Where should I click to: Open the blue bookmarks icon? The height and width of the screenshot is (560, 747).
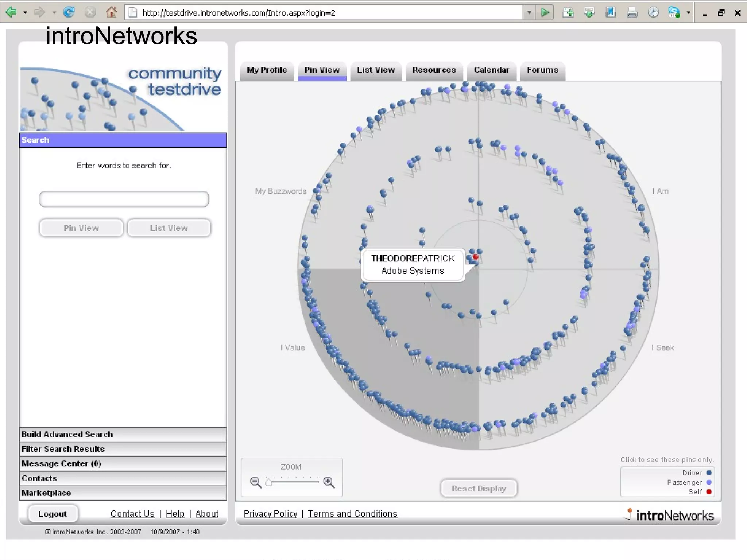[x=611, y=12]
